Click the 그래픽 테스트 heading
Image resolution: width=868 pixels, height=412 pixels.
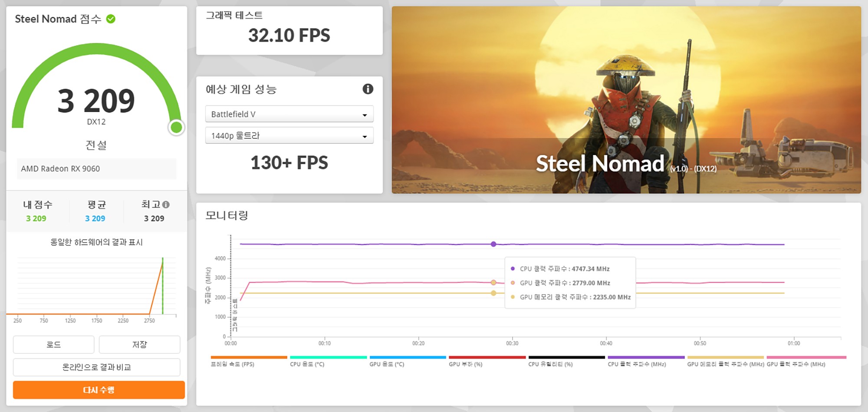[234, 15]
